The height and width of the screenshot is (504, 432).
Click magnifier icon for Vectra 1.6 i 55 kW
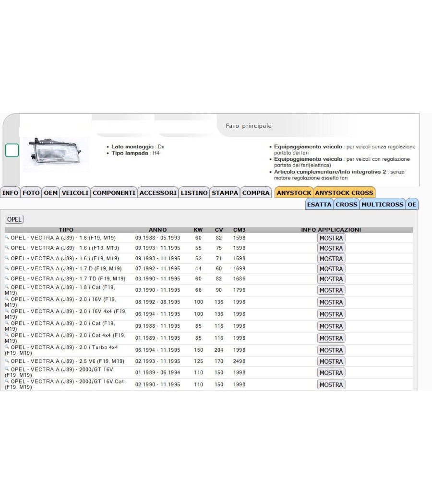tap(7, 248)
